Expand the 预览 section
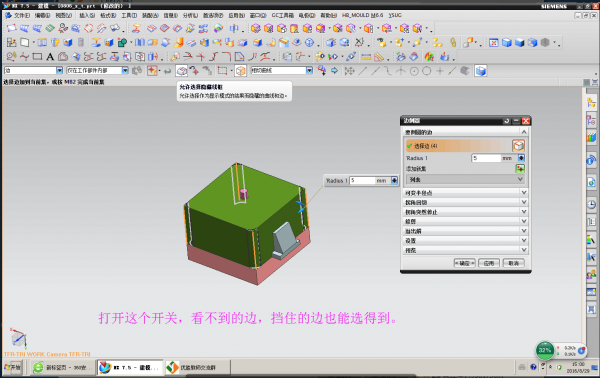 [466, 250]
